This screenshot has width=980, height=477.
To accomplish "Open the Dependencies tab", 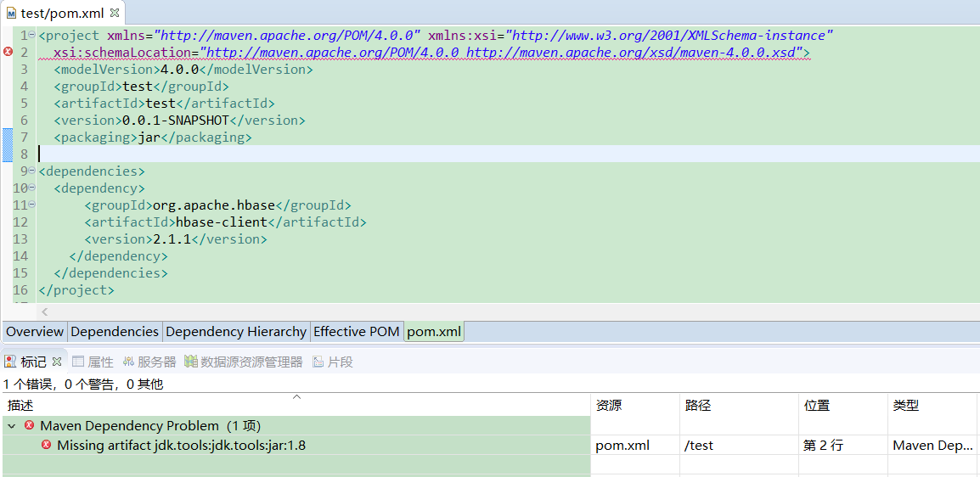I will coord(115,332).
